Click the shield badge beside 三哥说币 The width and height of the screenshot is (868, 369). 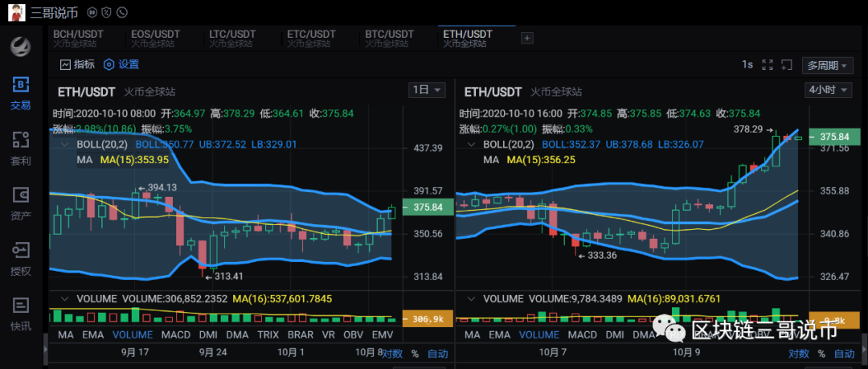tap(108, 11)
